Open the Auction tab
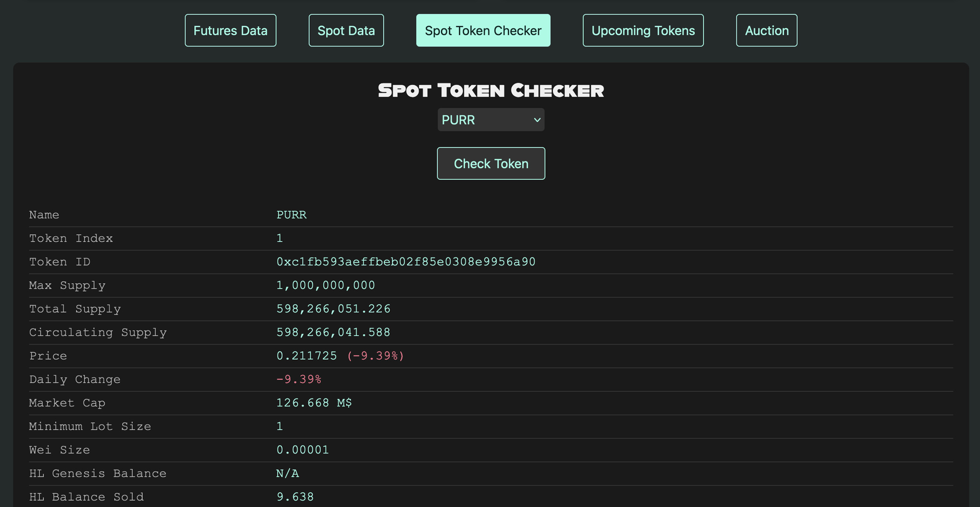 click(766, 30)
